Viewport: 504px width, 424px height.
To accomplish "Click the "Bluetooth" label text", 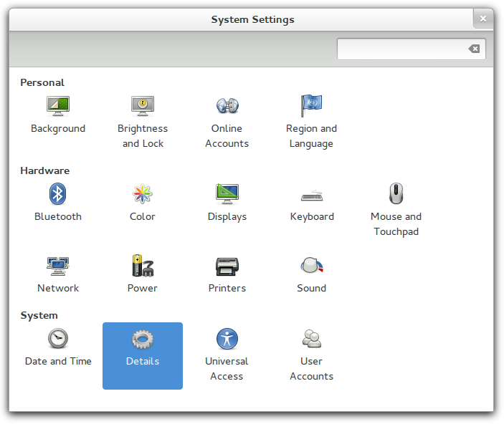I will pos(58,216).
